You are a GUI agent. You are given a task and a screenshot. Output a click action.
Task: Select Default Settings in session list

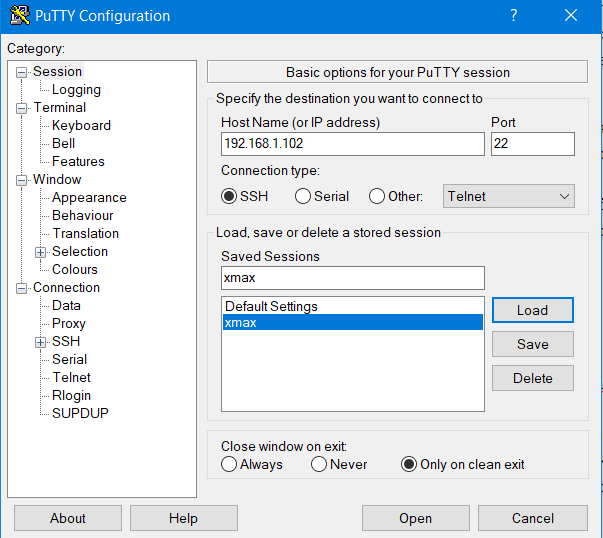pyautogui.click(x=271, y=306)
